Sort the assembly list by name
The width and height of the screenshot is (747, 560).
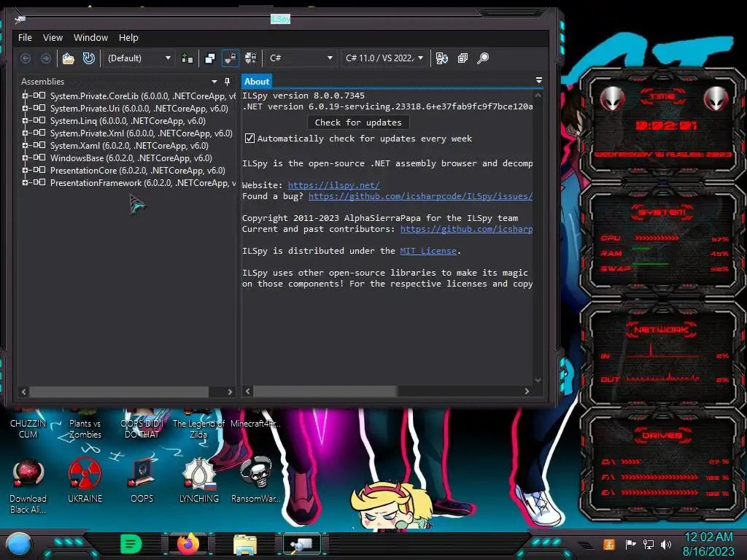point(441,58)
